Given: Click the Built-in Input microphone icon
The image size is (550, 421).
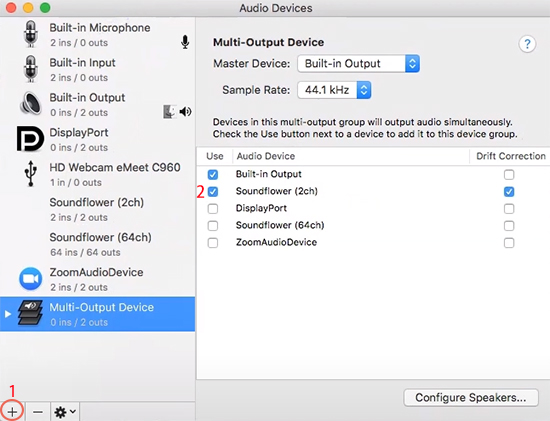Looking at the screenshot, I should [x=31, y=69].
